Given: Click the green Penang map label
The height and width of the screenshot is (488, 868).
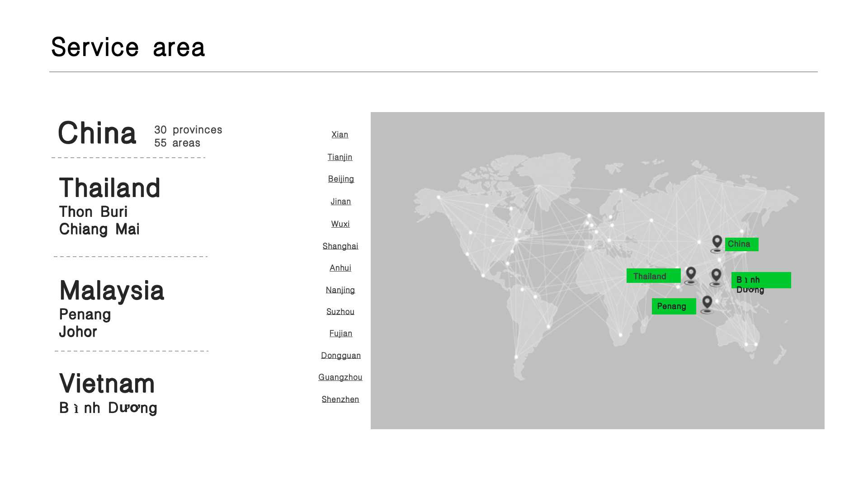Looking at the screenshot, I should click(674, 306).
